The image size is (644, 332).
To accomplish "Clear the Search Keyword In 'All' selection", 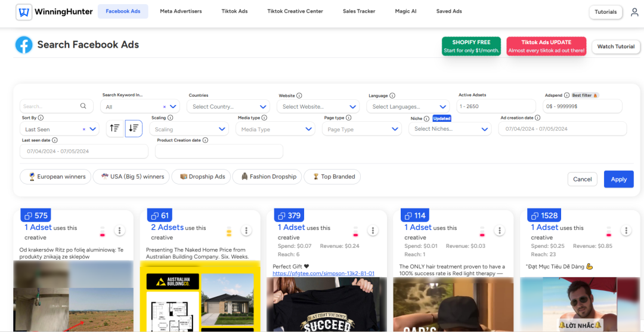I will click(x=165, y=106).
